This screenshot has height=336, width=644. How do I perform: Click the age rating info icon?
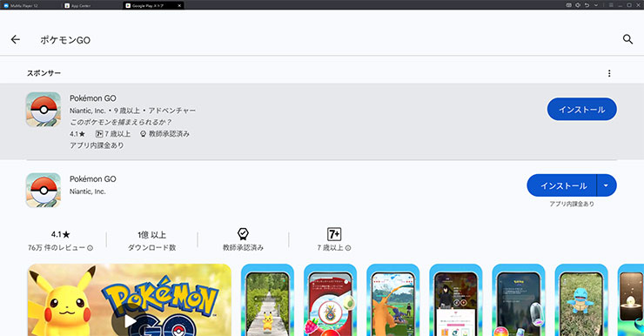coord(348,248)
